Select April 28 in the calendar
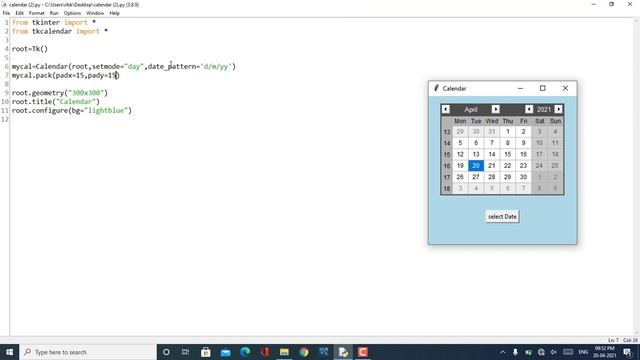This screenshot has height=360, width=640. [x=491, y=177]
